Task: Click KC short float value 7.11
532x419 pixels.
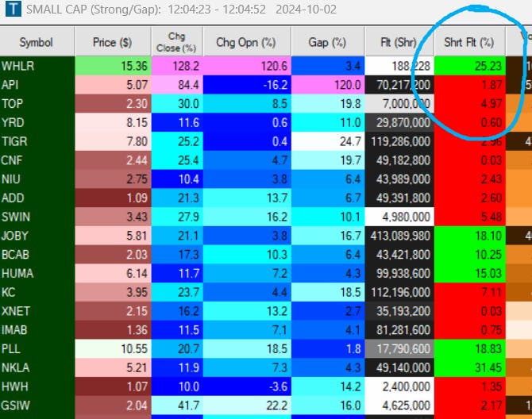Action: (x=470, y=292)
